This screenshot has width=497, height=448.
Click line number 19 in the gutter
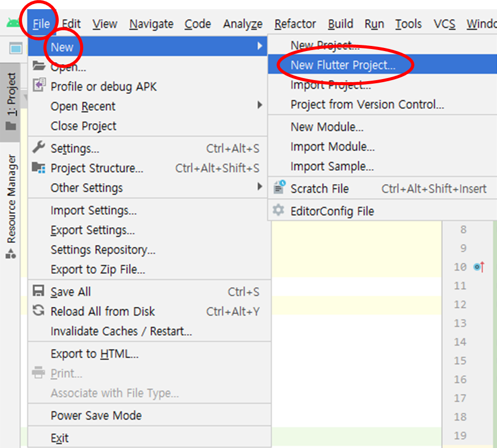pos(460,435)
